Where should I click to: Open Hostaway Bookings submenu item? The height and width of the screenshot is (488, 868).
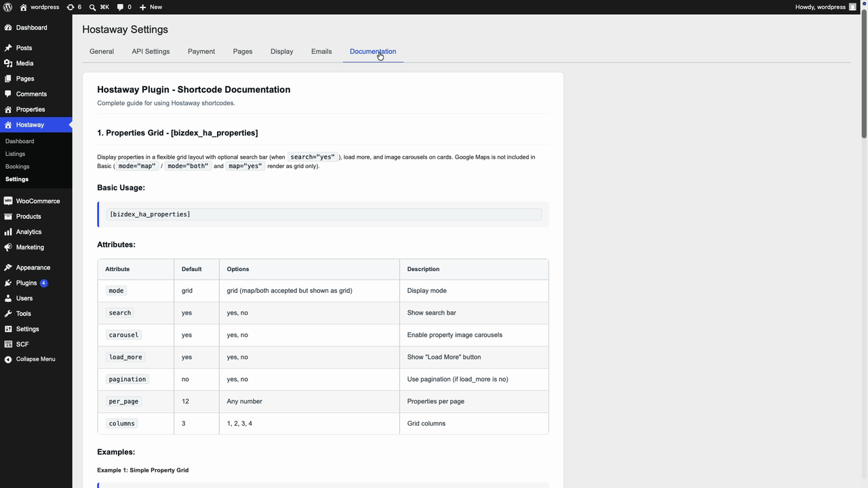18,166
